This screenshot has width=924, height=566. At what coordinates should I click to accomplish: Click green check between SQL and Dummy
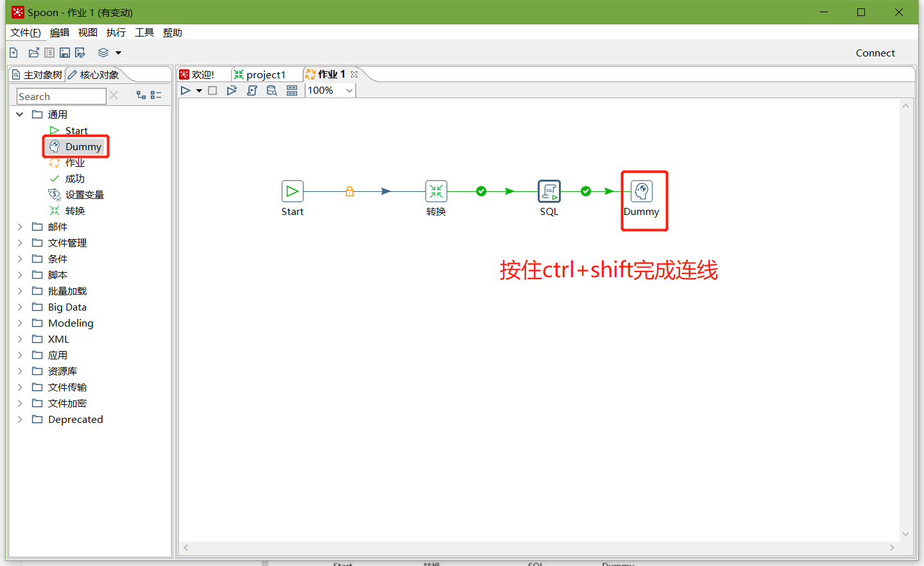(586, 191)
